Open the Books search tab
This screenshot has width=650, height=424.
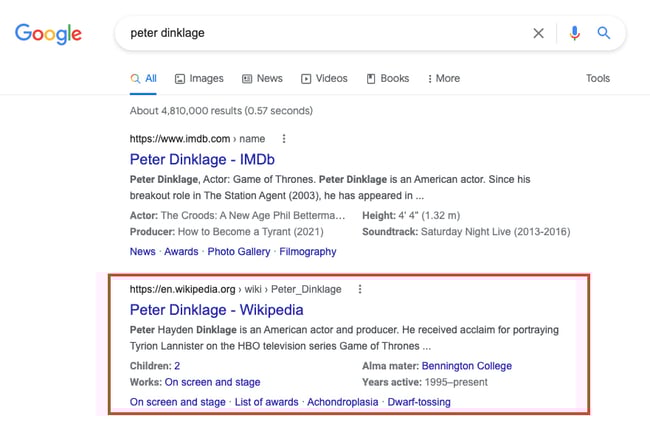coord(388,78)
